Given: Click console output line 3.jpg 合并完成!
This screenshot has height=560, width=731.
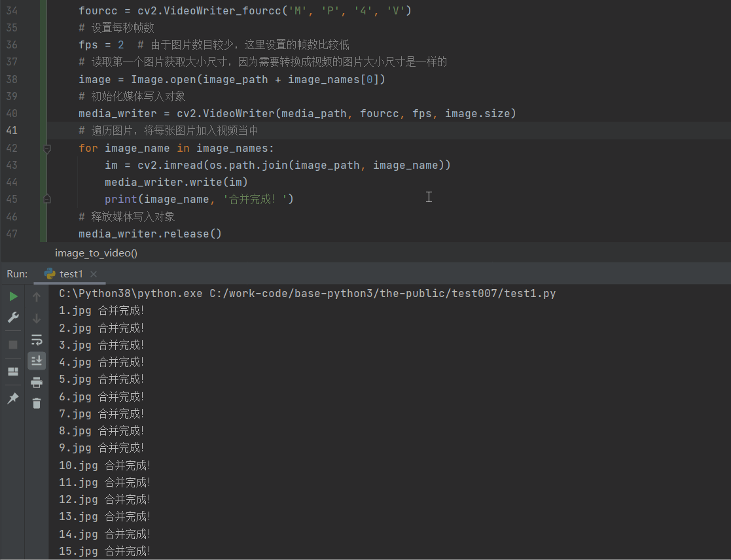Looking at the screenshot, I should coord(101,345).
